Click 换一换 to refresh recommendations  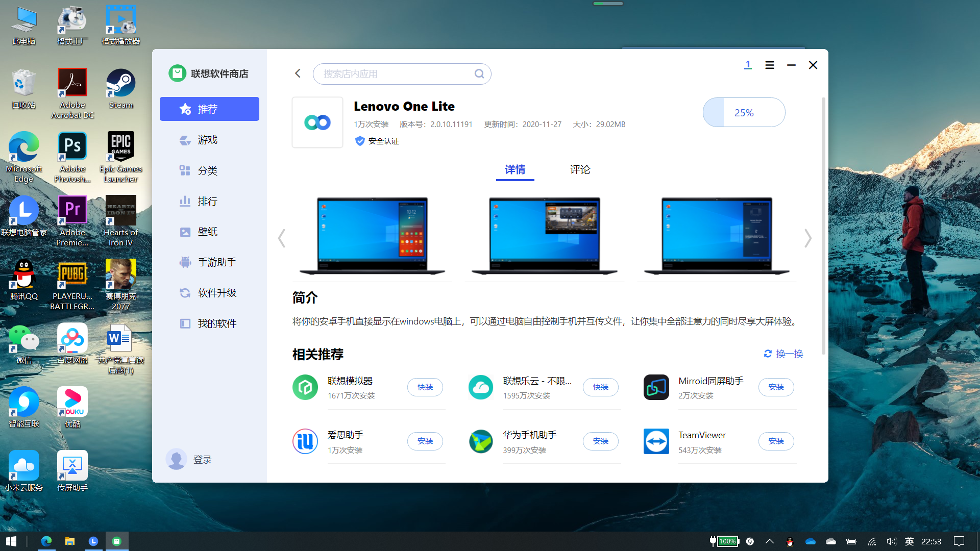point(783,354)
